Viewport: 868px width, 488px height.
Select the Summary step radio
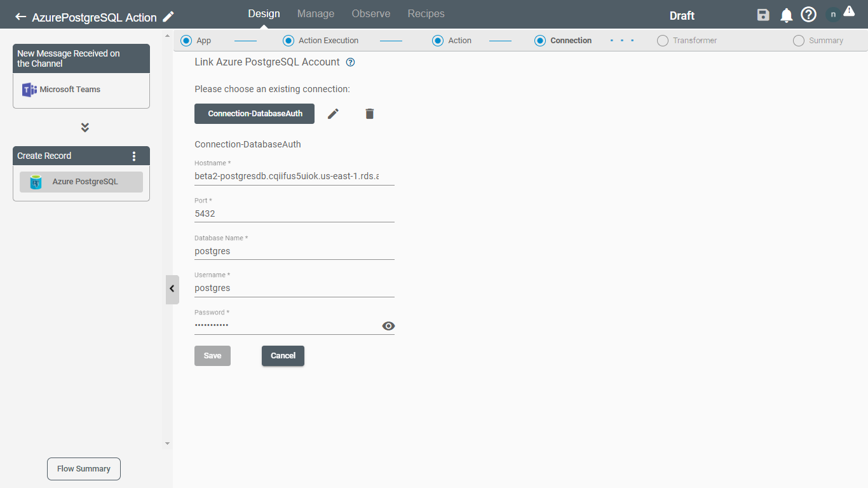click(x=799, y=41)
